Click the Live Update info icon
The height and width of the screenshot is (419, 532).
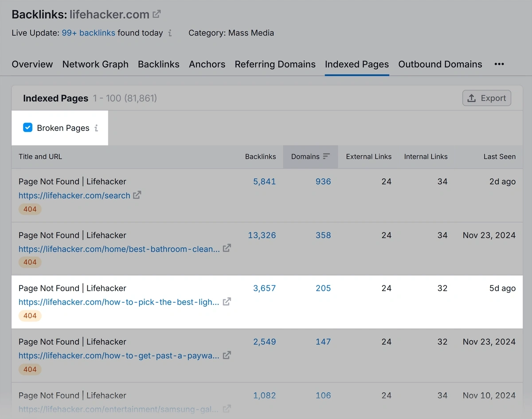coord(170,33)
